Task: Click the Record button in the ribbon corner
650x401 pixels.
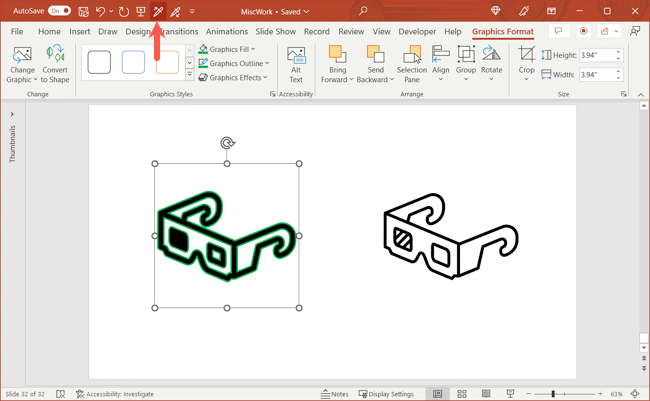Action: [x=583, y=31]
